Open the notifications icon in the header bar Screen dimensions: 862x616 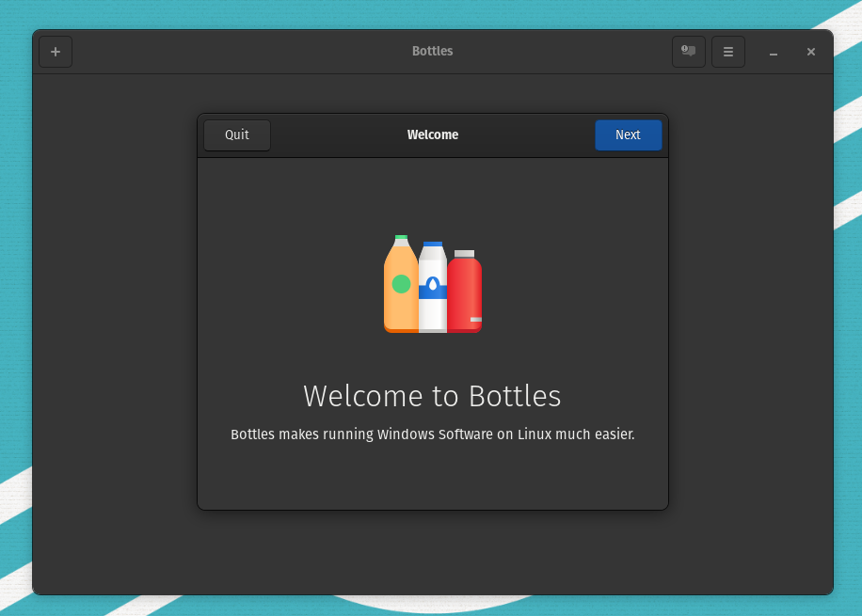(688, 52)
